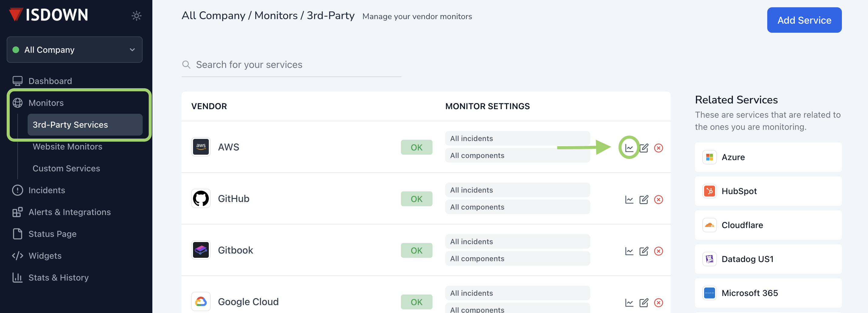Open Website Monitors submenu item
This screenshot has width=868, height=313.
[x=67, y=146]
